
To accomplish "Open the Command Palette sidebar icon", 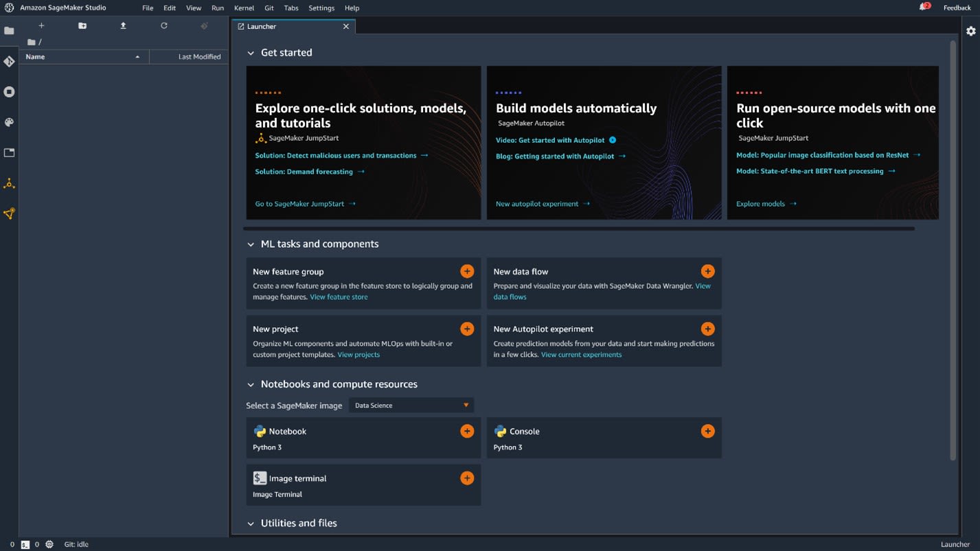I will [x=9, y=122].
